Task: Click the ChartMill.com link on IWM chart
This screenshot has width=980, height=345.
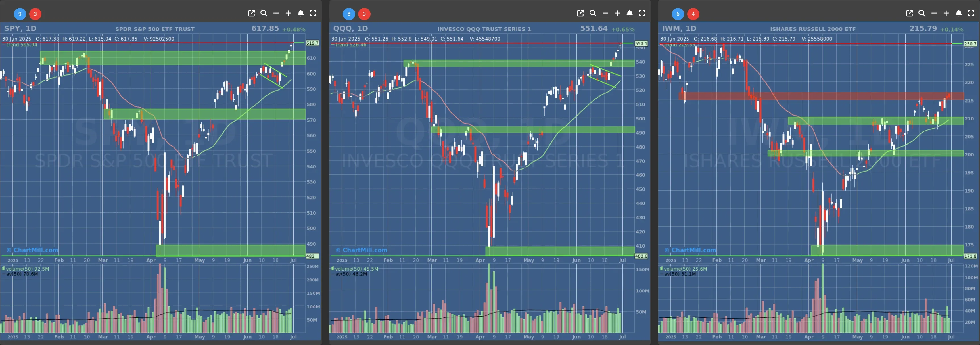Action: tap(690, 250)
